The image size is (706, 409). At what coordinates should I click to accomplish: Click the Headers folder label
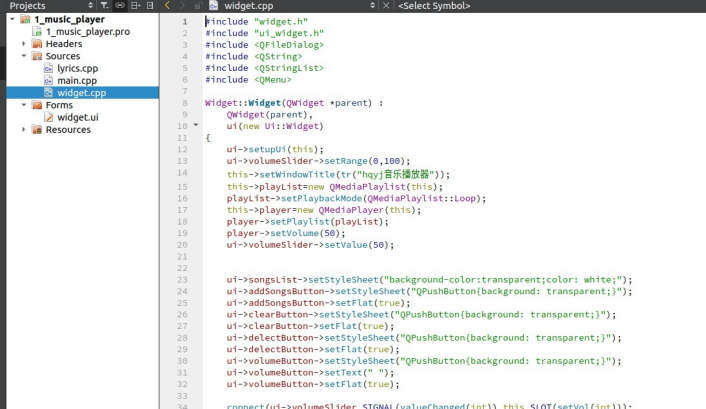tap(64, 44)
